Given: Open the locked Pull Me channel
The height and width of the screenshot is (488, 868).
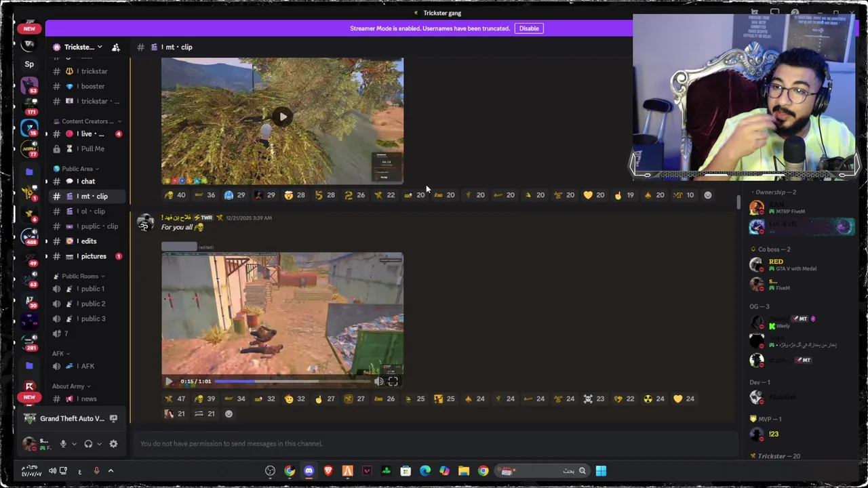Looking at the screenshot, I should [88, 148].
